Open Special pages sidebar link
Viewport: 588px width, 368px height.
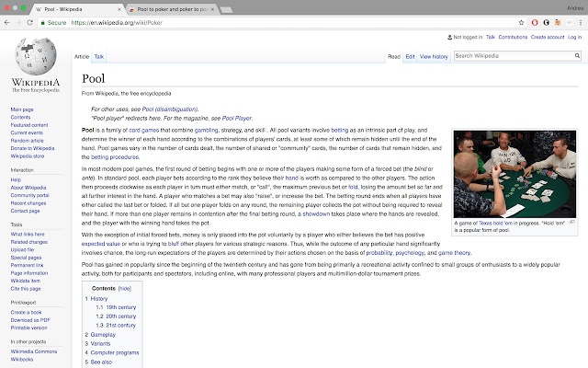point(26,258)
